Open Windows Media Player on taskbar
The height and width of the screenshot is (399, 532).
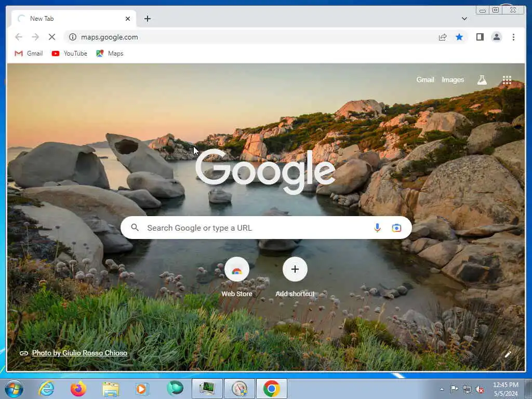coord(142,389)
